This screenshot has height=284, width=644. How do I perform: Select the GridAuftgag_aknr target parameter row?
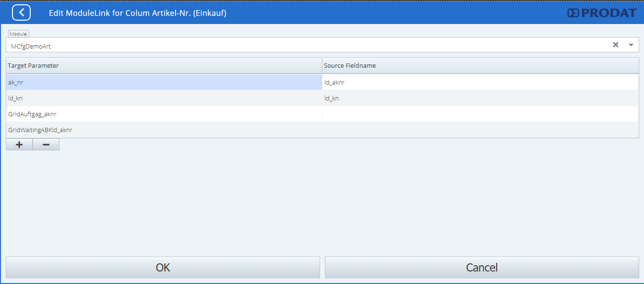coord(164,114)
